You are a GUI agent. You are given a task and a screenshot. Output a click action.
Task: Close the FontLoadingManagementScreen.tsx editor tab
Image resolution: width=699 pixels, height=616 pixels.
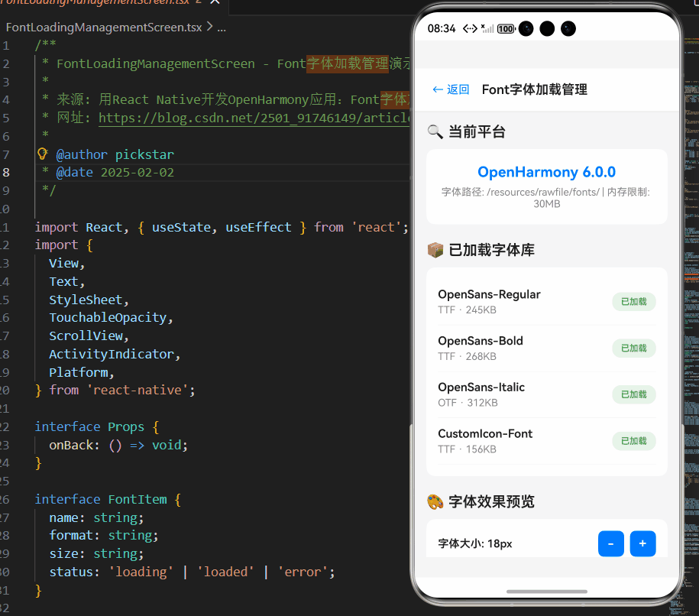click(215, 2)
